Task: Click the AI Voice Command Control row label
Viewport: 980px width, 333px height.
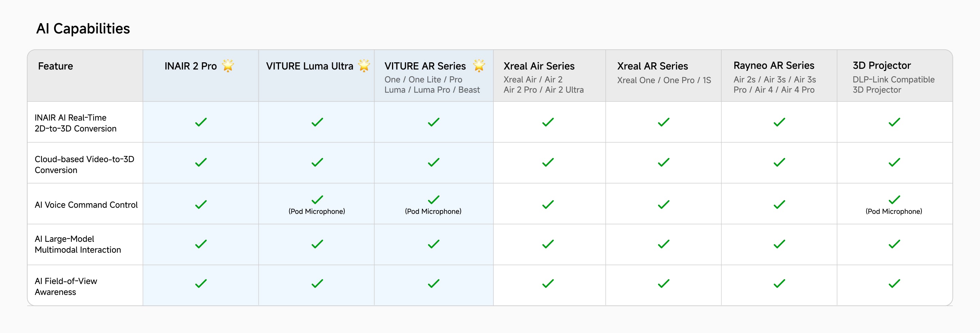Action: click(x=86, y=205)
